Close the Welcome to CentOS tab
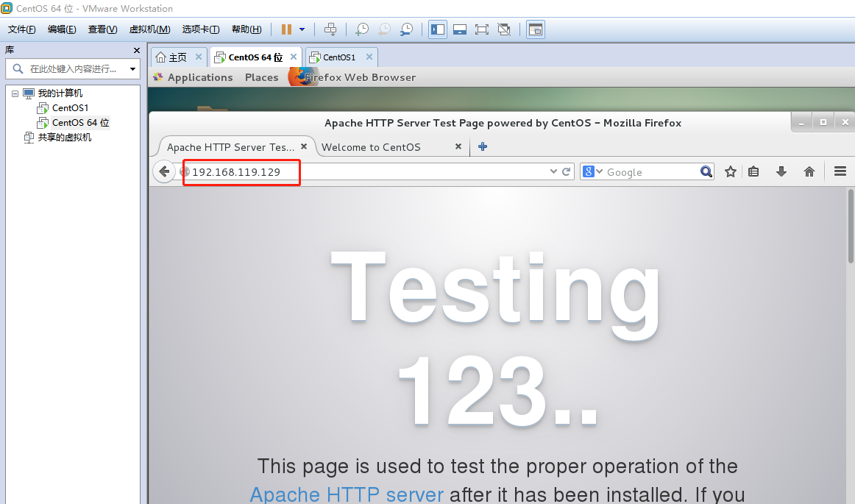Screen dimensions: 855x504 tap(458, 146)
